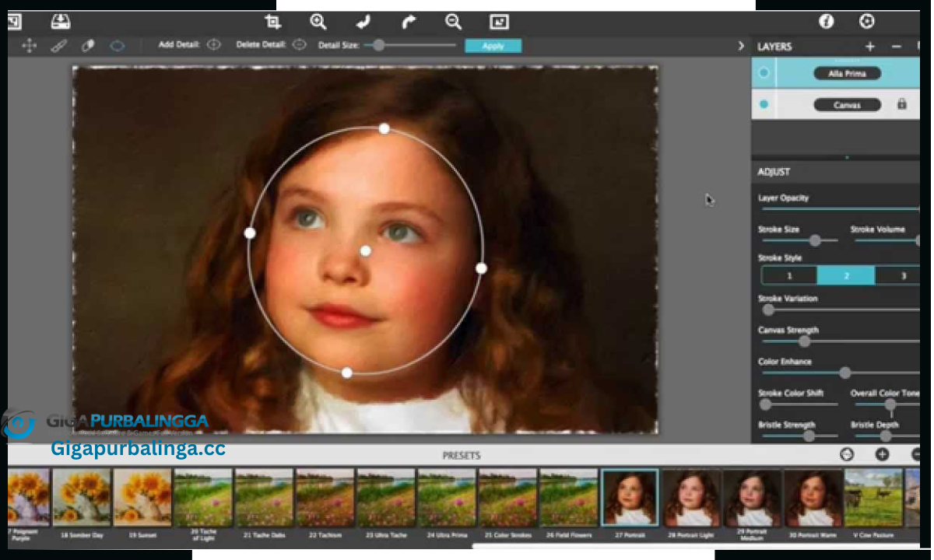Adjust the Stroke Variation slider
934x560 pixels.
pos(769,310)
